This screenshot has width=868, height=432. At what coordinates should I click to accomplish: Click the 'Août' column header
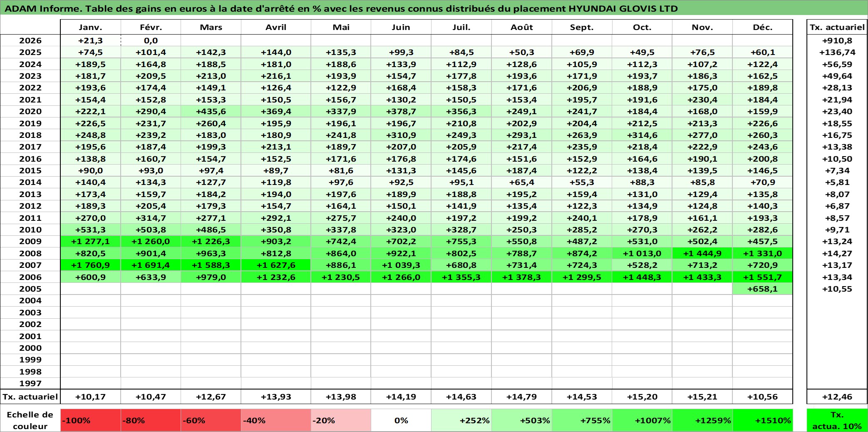522,27
